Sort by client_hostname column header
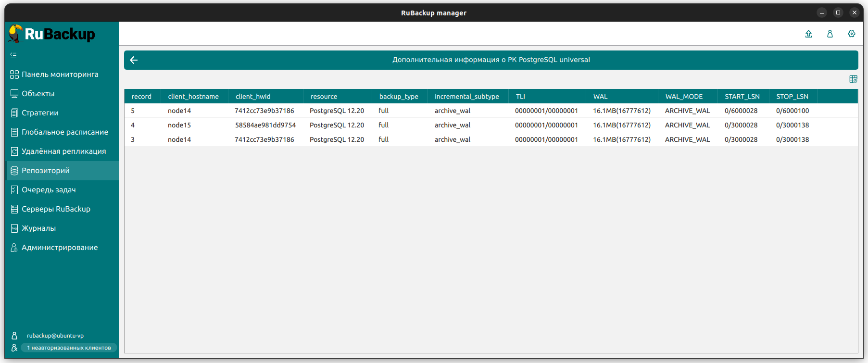The width and height of the screenshot is (868, 363). click(193, 97)
